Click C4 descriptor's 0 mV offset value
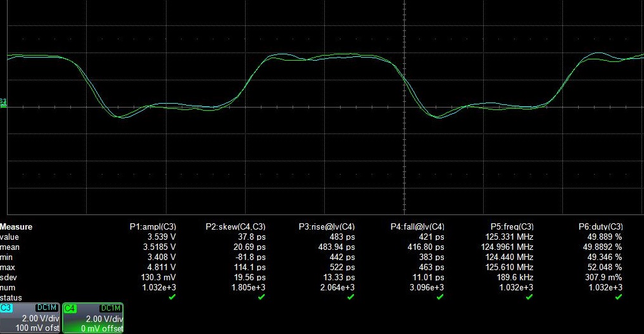 (101, 328)
